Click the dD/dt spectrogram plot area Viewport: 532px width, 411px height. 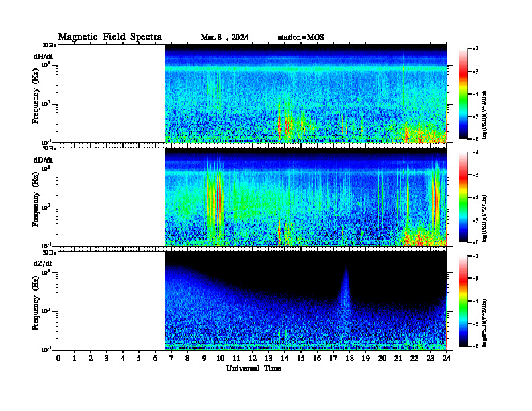(x=306, y=197)
